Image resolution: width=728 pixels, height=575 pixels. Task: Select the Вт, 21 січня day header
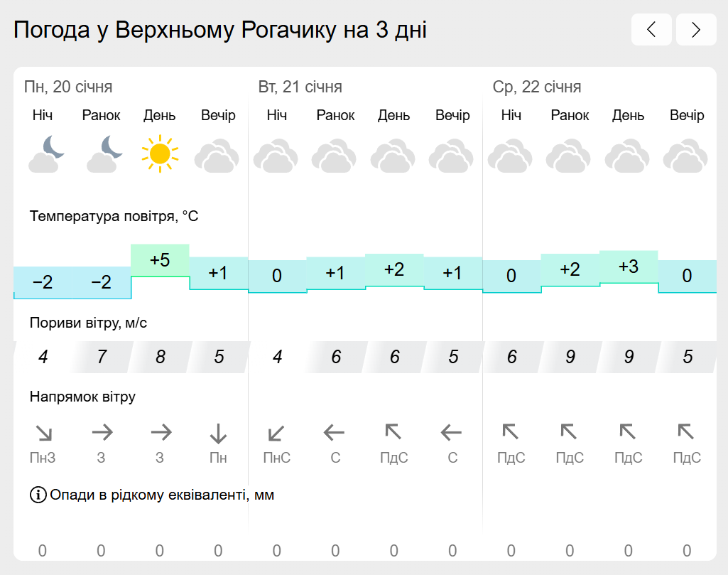point(300,87)
